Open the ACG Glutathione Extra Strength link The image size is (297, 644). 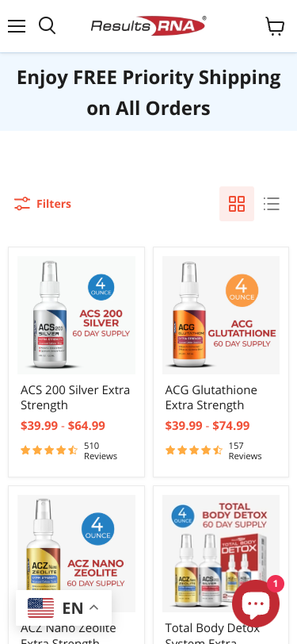coord(211,397)
